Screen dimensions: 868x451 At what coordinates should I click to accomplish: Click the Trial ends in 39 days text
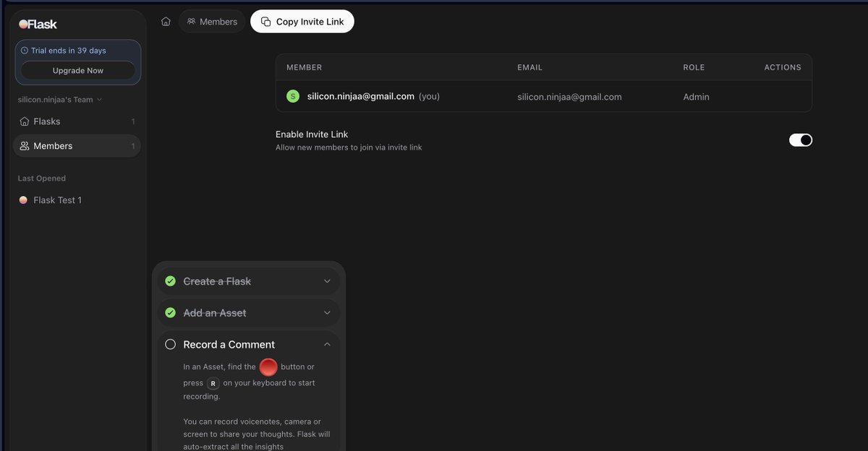pos(68,51)
